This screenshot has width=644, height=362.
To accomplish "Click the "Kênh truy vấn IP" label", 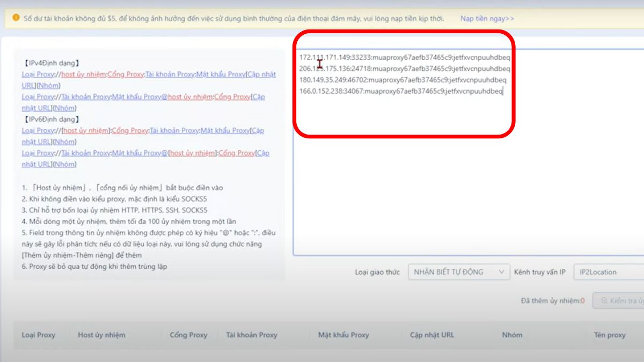I will click(x=540, y=272).
